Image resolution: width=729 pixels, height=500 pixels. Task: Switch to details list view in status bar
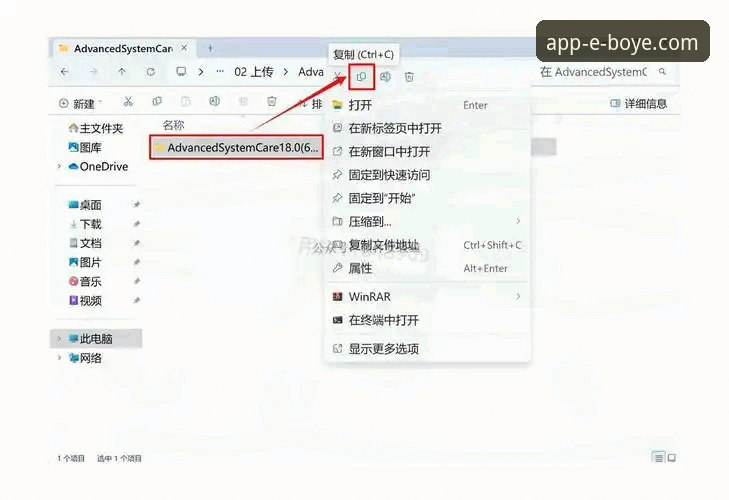(x=658, y=458)
